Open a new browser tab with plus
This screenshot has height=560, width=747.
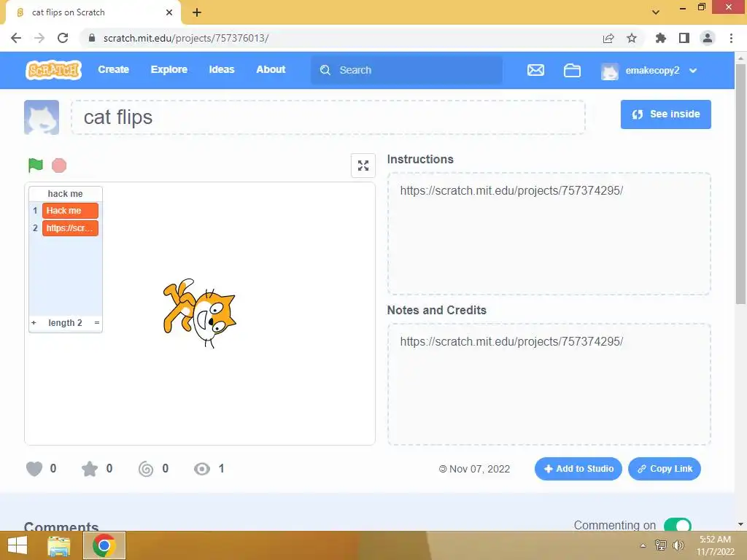click(197, 12)
